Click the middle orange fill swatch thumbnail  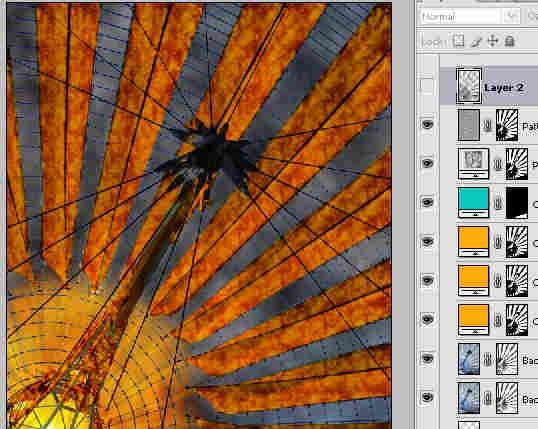473,281
